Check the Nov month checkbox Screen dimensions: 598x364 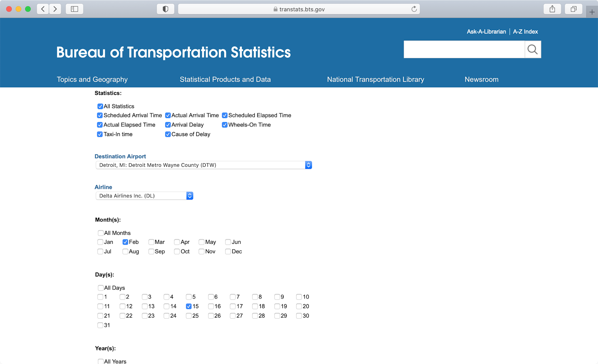point(201,251)
